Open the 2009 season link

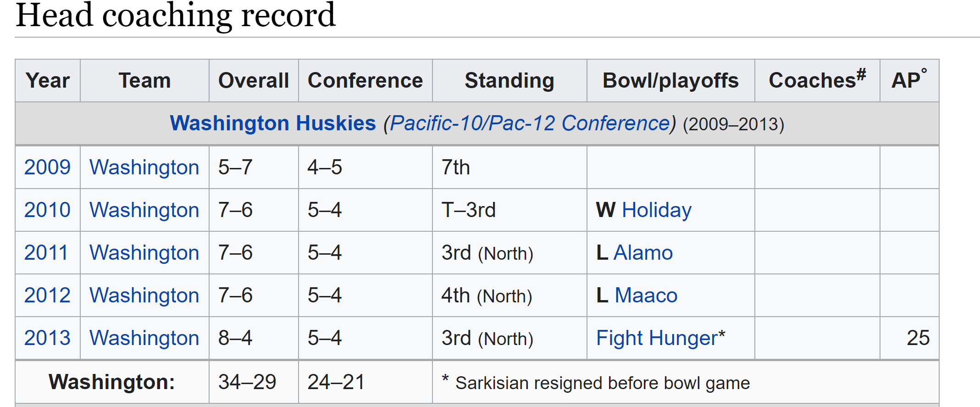[x=47, y=167]
